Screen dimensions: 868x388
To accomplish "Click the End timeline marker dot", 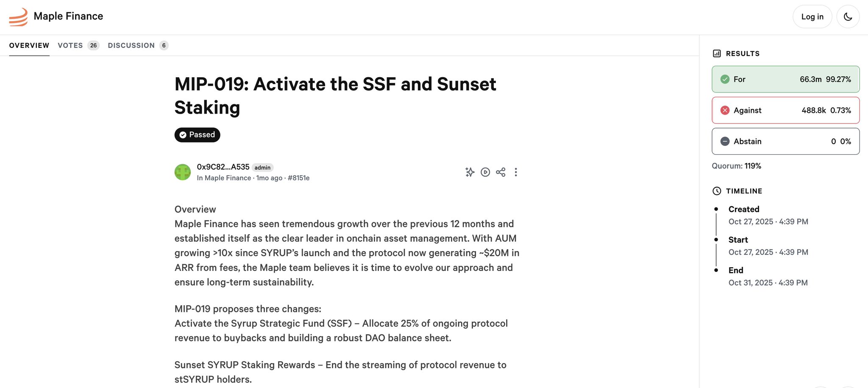I will pyautogui.click(x=716, y=270).
